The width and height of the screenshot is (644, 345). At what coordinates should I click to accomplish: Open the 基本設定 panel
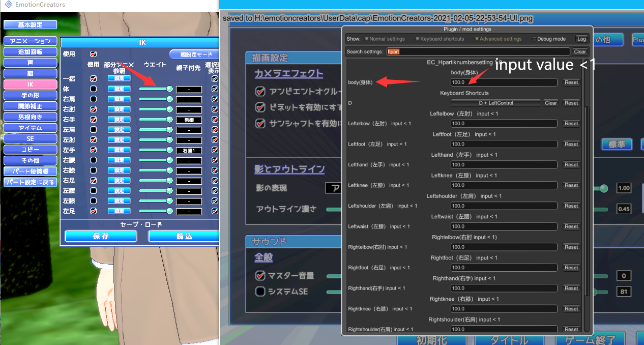point(30,25)
